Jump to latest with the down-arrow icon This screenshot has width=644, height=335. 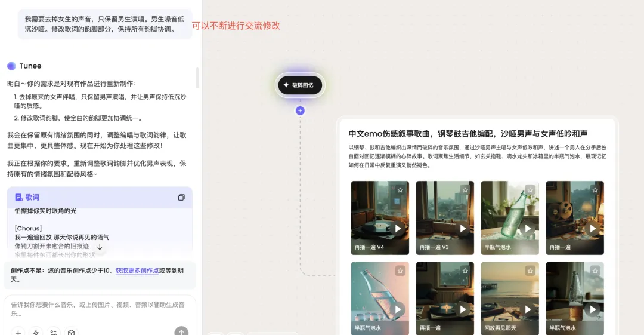pyautogui.click(x=100, y=247)
